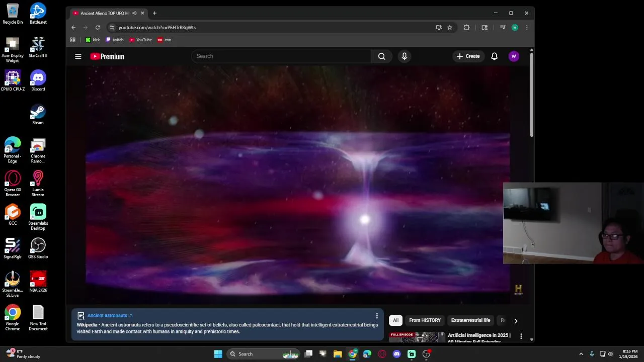Click the YouTube search magnifier button
The height and width of the screenshot is (362, 644).
381,56
